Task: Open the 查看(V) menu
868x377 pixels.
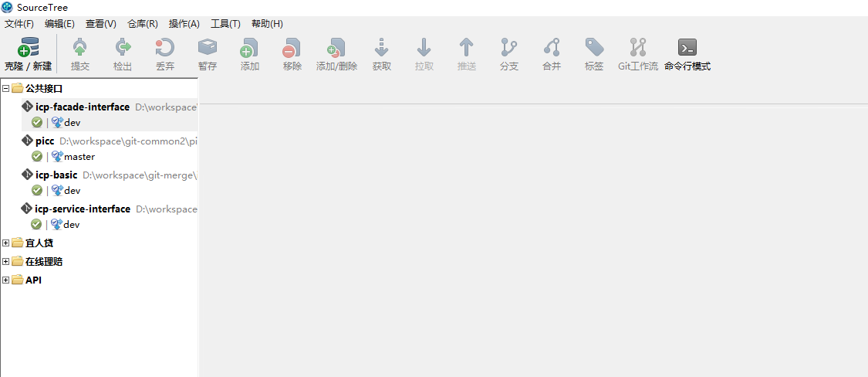Action: [101, 24]
